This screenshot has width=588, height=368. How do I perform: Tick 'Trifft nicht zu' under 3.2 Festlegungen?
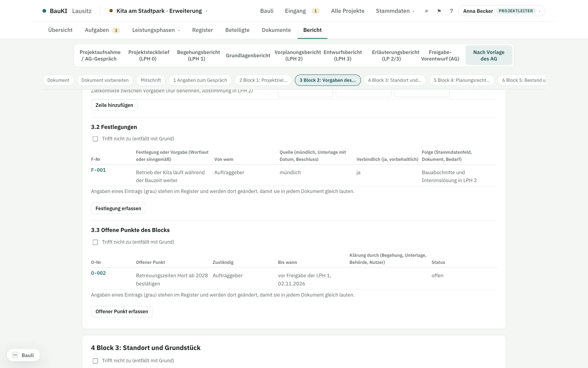click(x=95, y=139)
